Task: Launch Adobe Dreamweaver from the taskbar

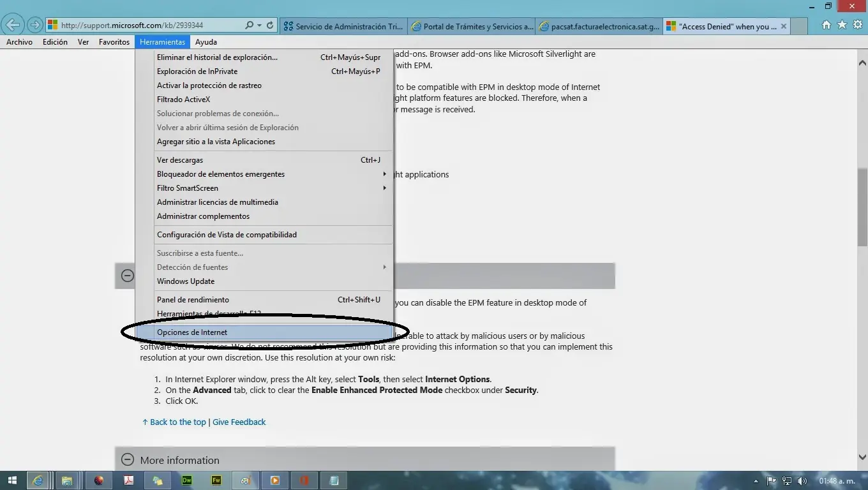Action: click(x=187, y=480)
